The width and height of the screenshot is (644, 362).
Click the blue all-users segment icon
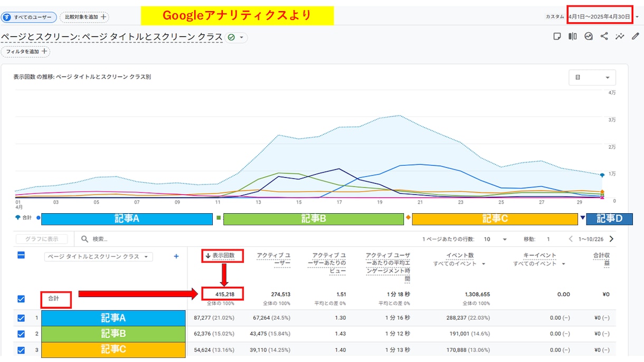7,17
